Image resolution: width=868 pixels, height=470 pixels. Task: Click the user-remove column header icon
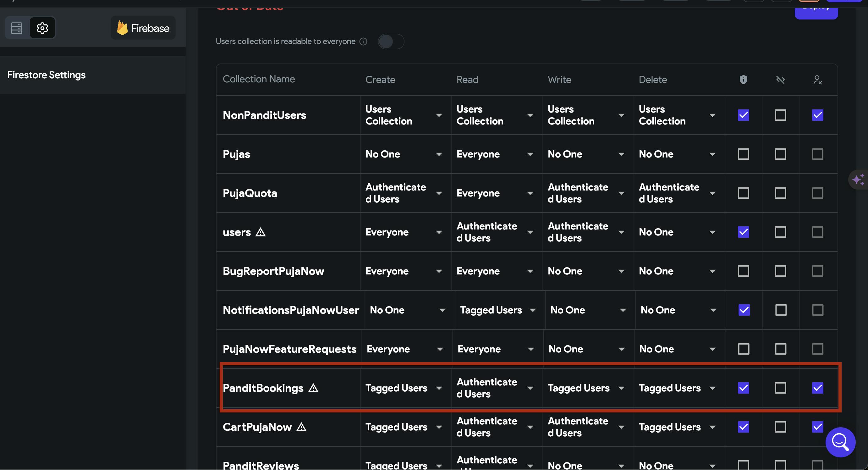coord(817,80)
